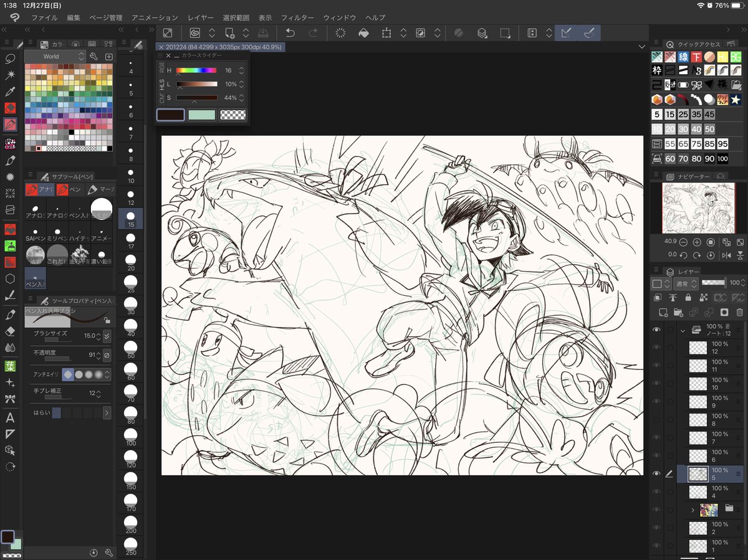
Task: Click the star icon in Quick Access
Action: pos(736,100)
